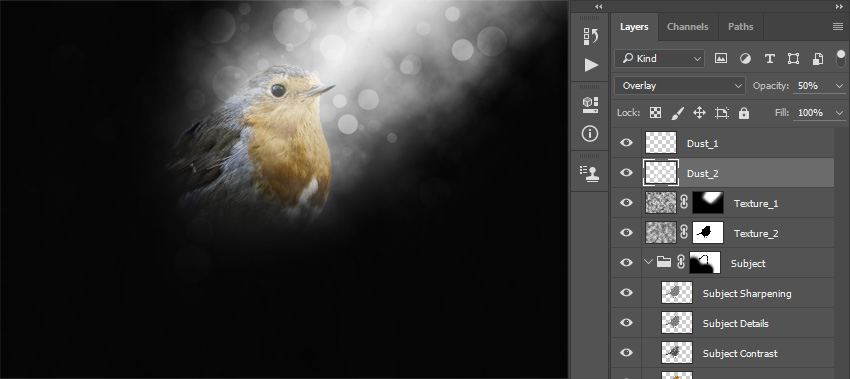The image size is (850, 379).
Task: Click the Fill label
Action: 782,113
